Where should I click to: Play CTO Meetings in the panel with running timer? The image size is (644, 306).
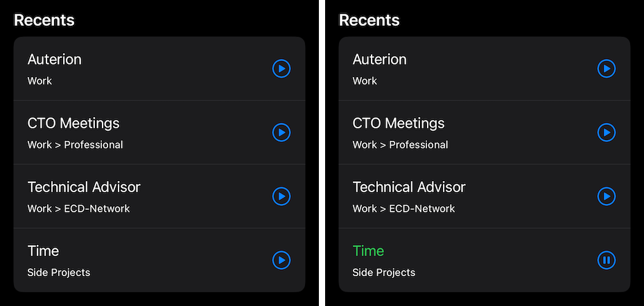[x=607, y=133]
